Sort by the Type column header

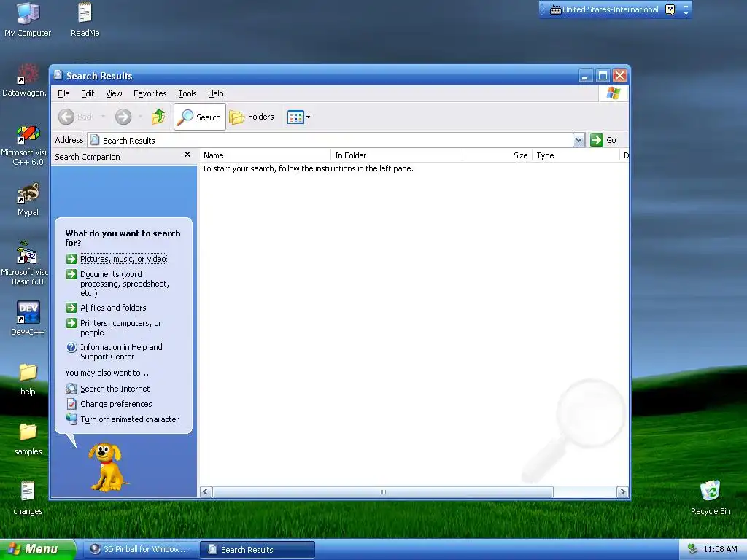point(576,155)
